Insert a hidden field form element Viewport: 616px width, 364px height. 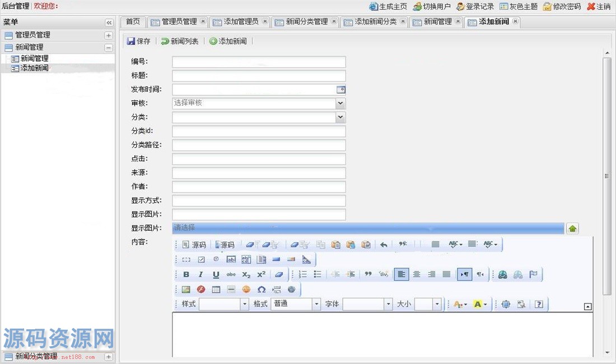click(306, 259)
